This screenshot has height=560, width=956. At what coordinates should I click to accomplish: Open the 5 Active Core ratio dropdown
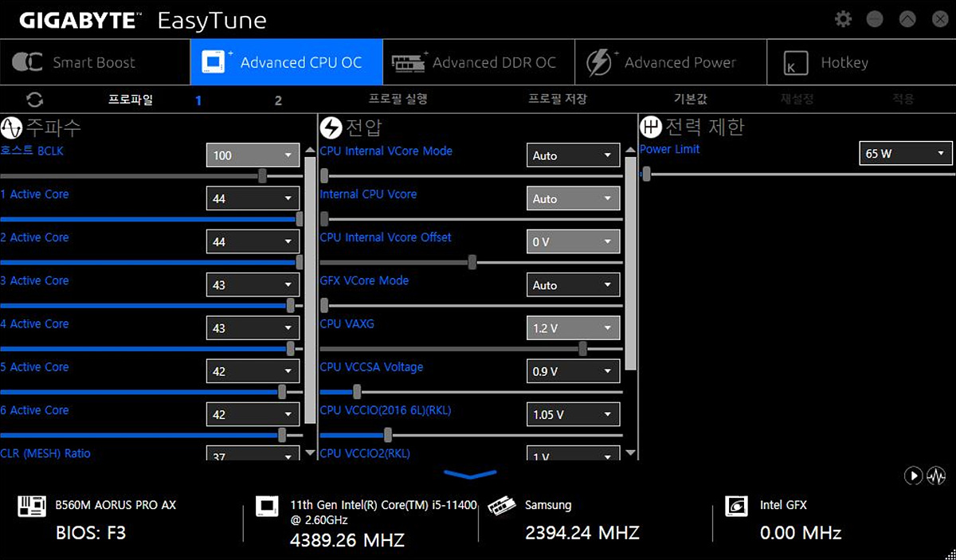253,371
